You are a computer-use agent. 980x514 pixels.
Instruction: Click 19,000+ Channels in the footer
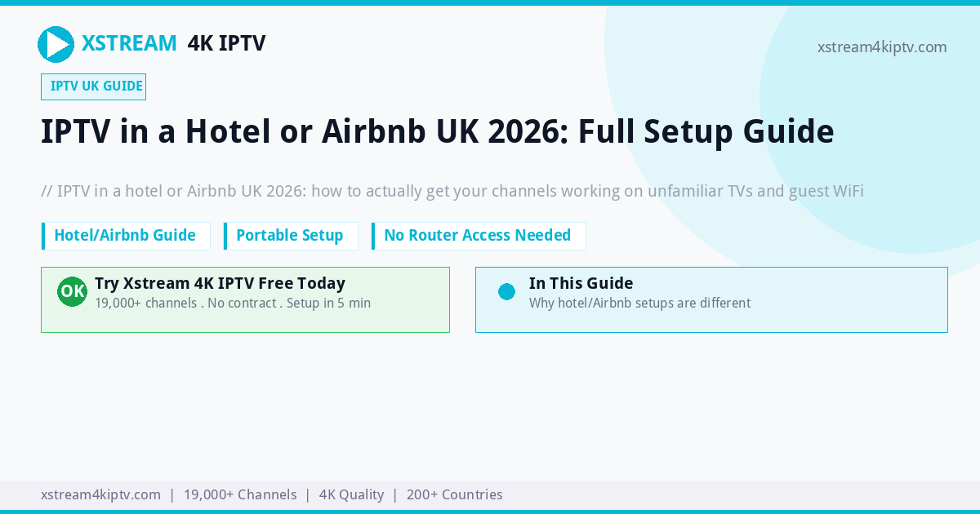click(x=240, y=494)
